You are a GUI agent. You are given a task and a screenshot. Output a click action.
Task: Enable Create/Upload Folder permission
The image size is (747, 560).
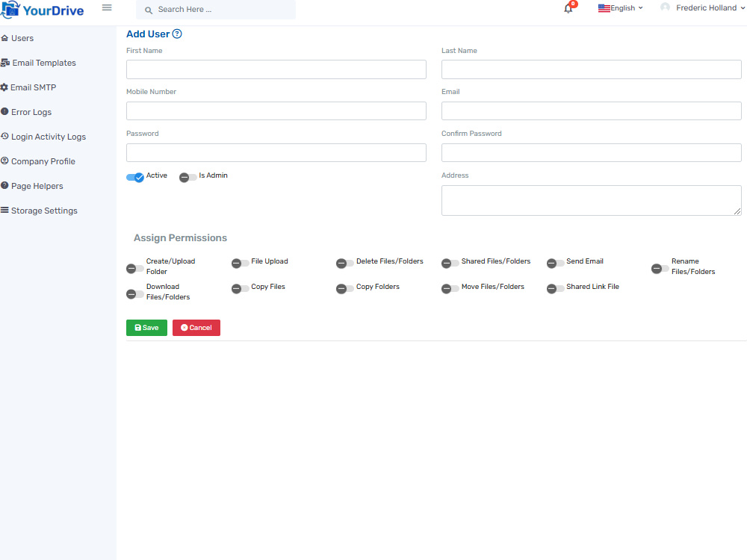(x=134, y=269)
